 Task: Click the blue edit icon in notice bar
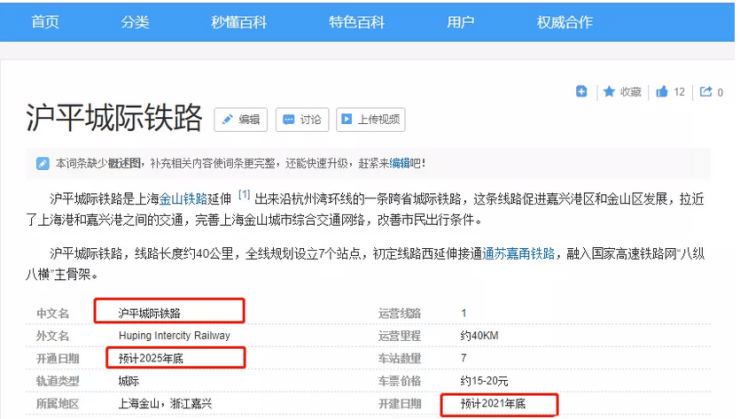tap(42, 163)
